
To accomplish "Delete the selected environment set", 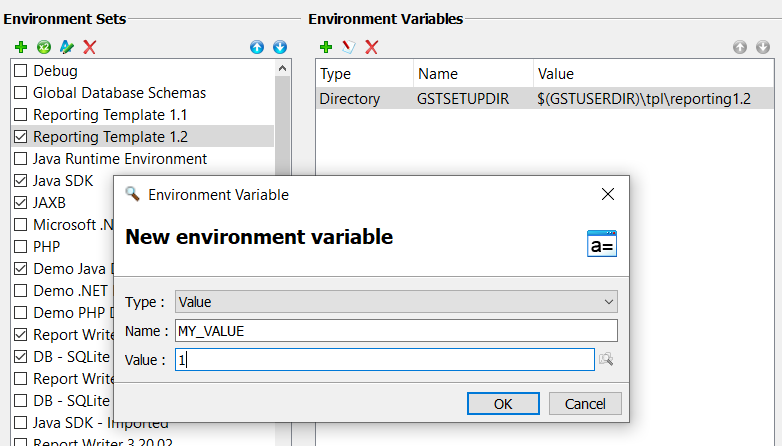I will (x=90, y=47).
